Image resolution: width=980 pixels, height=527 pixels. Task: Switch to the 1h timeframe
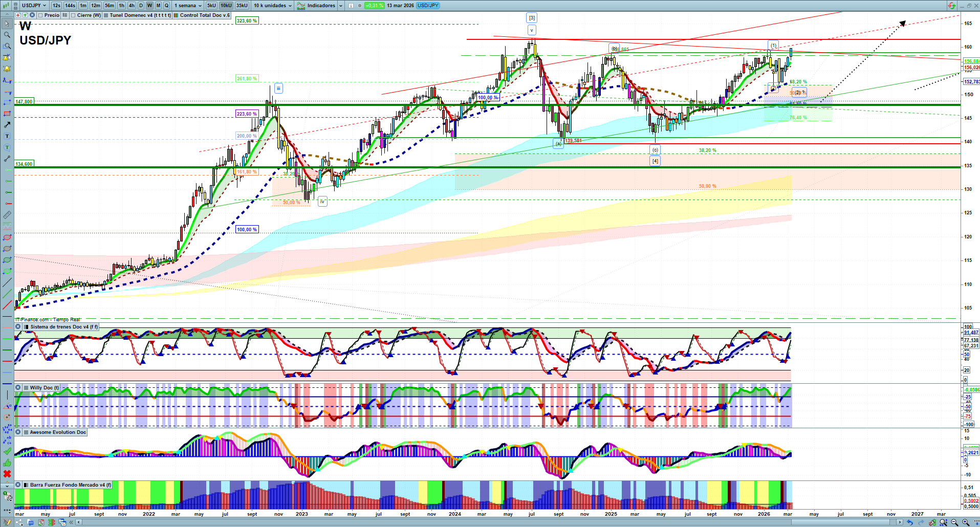[121, 6]
